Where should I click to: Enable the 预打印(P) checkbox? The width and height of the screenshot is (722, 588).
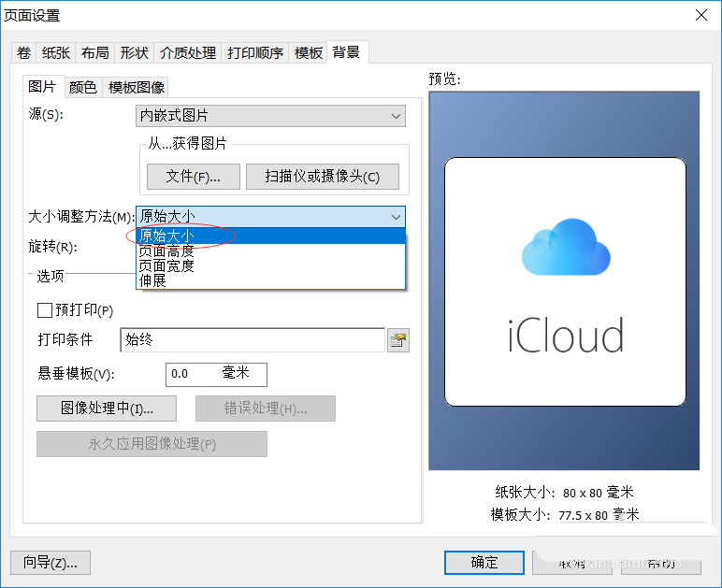45,310
